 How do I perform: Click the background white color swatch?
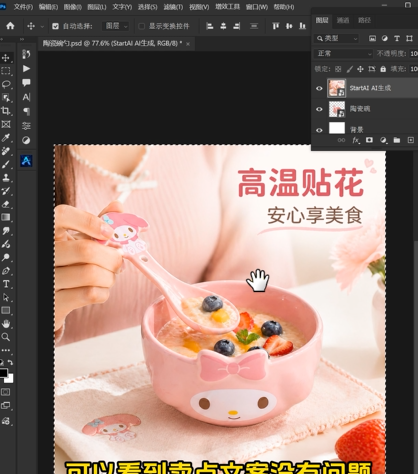click(x=10, y=379)
